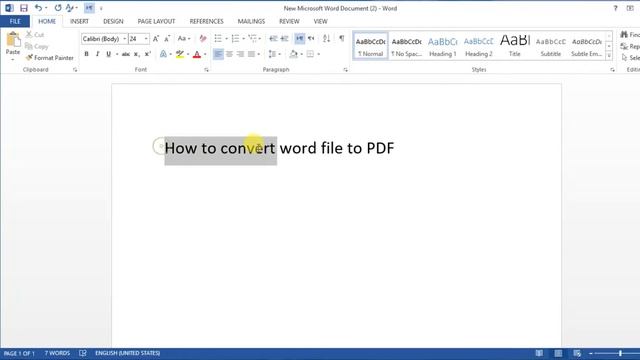Apply paragraph shading
This screenshot has height=360, width=640.
click(293, 54)
